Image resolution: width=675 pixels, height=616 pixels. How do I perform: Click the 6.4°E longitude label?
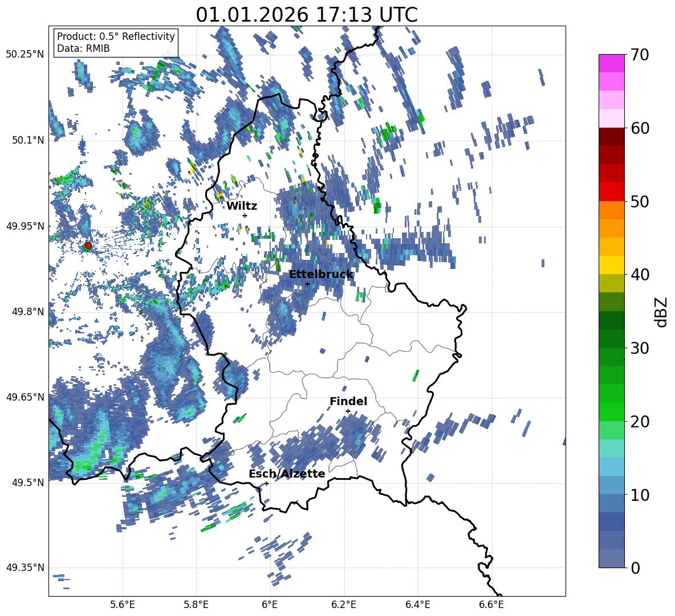(417, 605)
